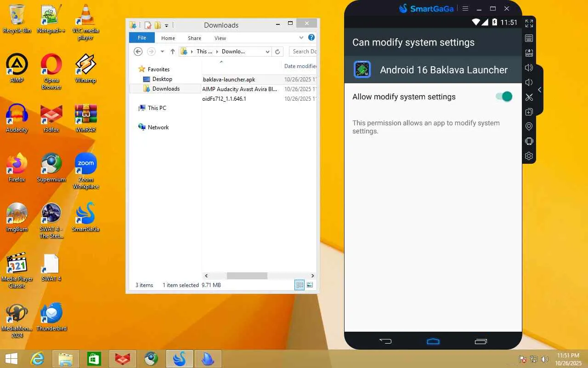Go up one folder level in Explorer
The image size is (588, 368).
click(x=173, y=52)
